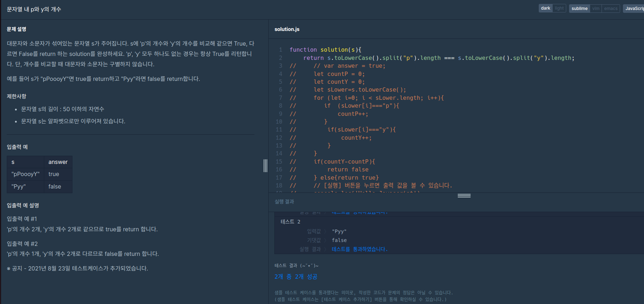This screenshot has width=644, height=304.
Task: Click the 실행 결과 panel header
Action: click(284, 202)
